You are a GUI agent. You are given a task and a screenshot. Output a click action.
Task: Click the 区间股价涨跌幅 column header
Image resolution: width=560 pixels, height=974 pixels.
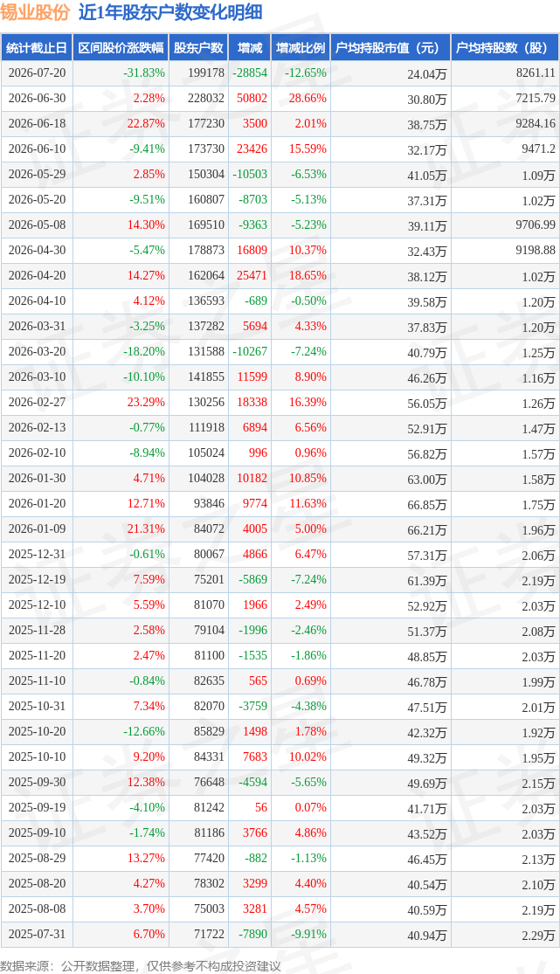point(121,48)
